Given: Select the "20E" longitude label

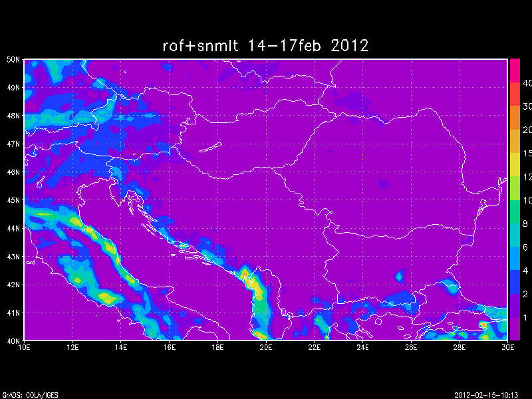Looking at the screenshot, I should (x=266, y=347).
